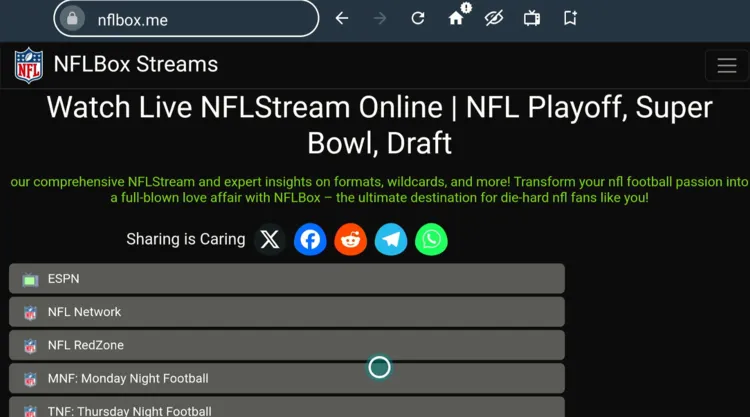Click the Sharing is Caring label

[186, 239]
